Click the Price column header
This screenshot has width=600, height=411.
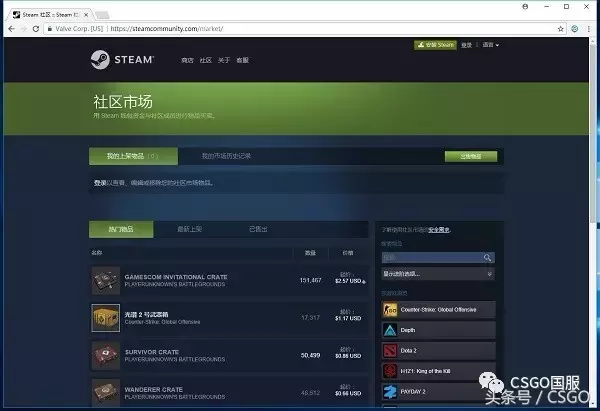coord(348,253)
